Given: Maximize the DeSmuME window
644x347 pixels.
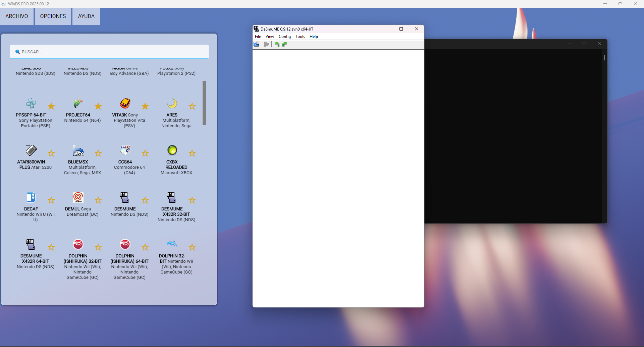Looking at the screenshot, I should click(401, 29).
